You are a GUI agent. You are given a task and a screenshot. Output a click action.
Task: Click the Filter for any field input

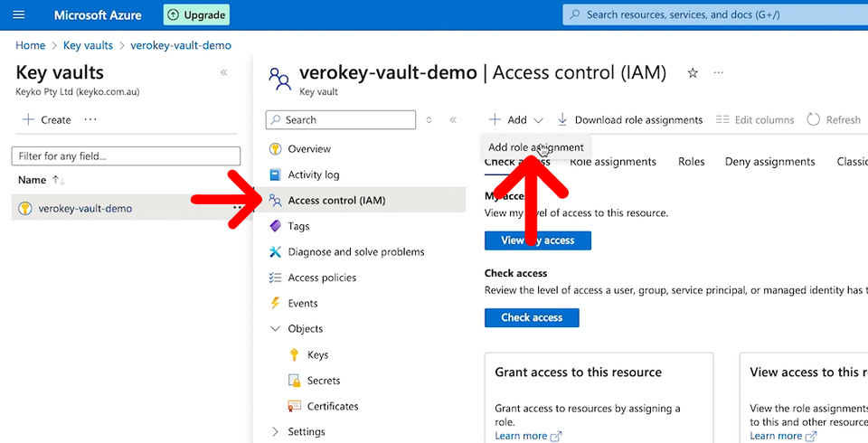126,156
